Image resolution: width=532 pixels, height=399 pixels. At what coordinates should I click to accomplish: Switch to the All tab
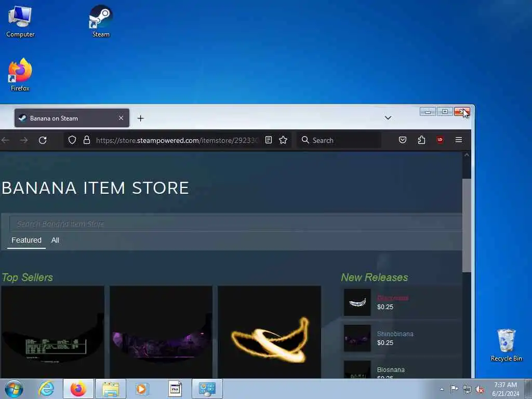coord(55,240)
